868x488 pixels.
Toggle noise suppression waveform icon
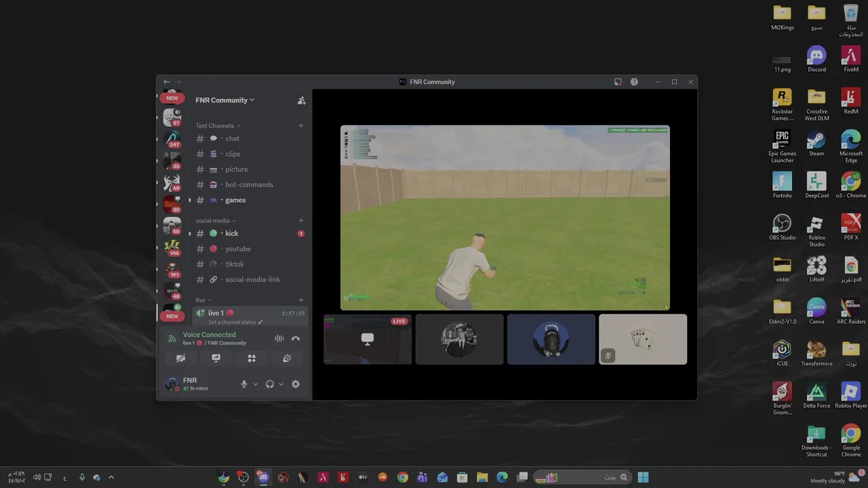pos(279,338)
